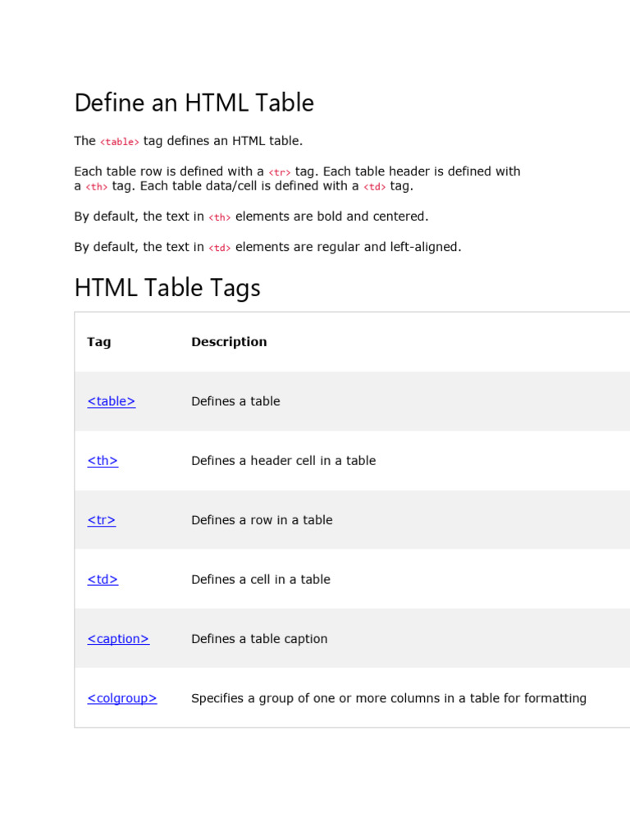Follow the <th> link in the table
The image size is (630, 840).
(103, 461)
